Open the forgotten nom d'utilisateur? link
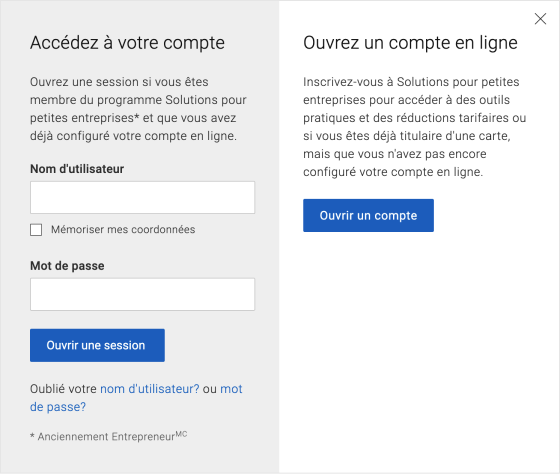This screenshot has height=474, width=560. tap(150, 389)
